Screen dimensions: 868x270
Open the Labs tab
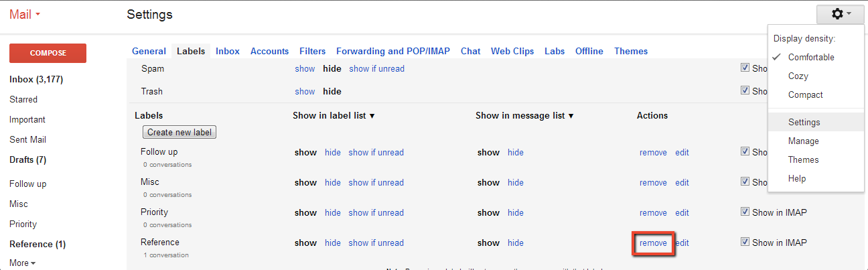(x=555, y=51)
